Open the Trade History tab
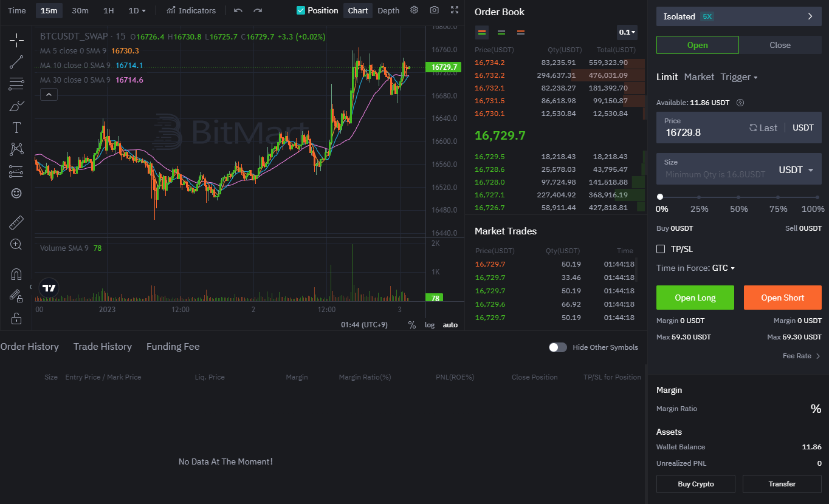The image size is (829, 504). 103,347
